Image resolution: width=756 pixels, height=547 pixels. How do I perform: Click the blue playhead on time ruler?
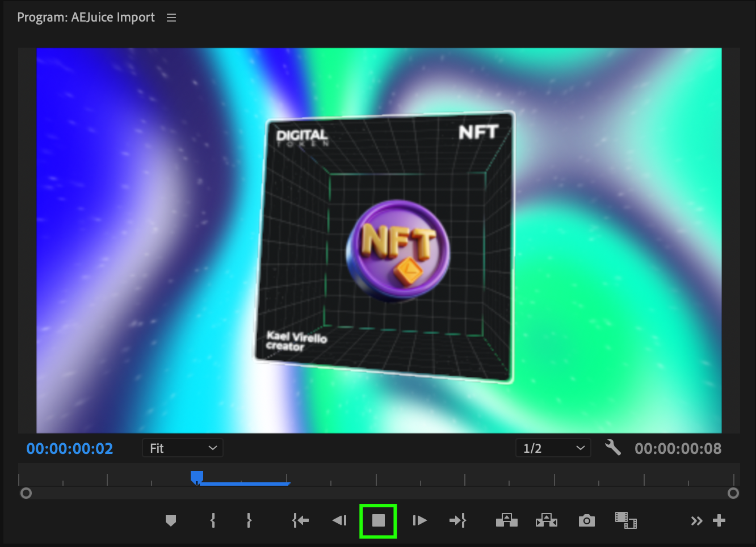(197, 477)
